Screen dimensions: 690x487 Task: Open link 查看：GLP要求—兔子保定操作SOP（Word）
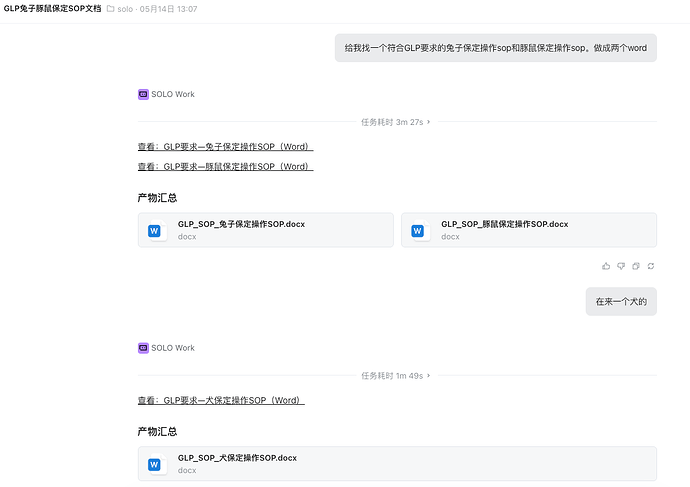coord(225,146)
